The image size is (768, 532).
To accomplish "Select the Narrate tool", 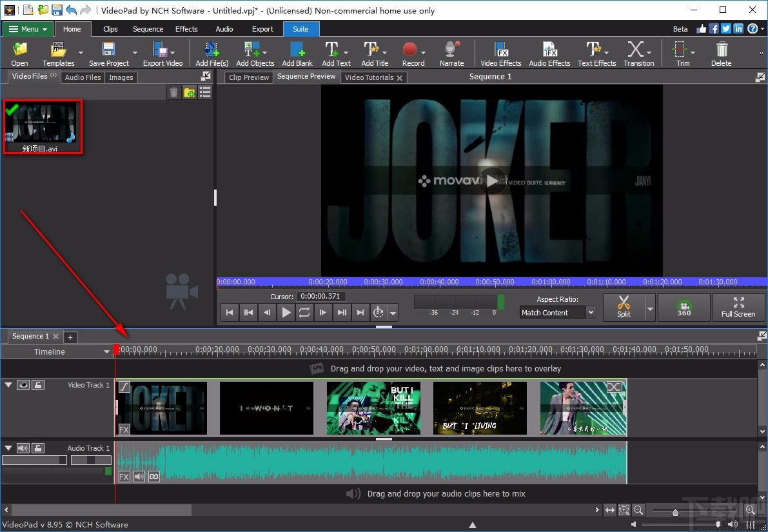I will [451, 53].
